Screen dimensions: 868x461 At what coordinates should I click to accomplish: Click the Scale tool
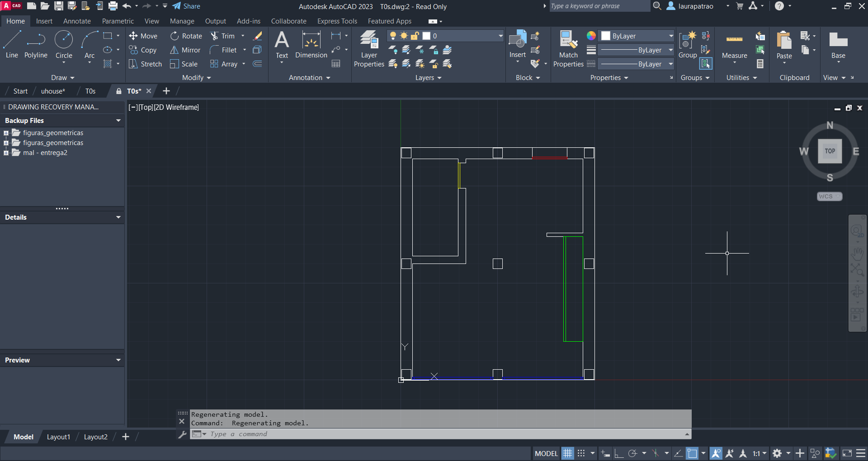click(x=184, y=64)
